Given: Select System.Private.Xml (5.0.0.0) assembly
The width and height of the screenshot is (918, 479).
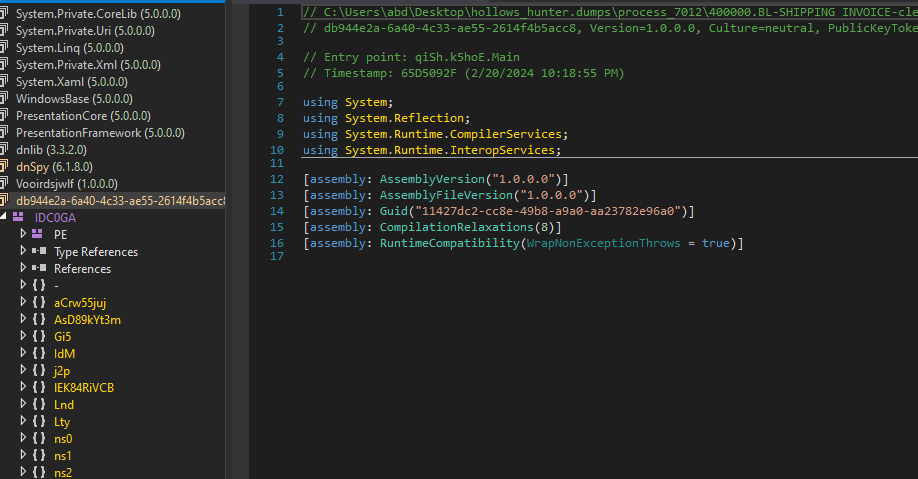Looking at the screenshot, I should point(88,64).
